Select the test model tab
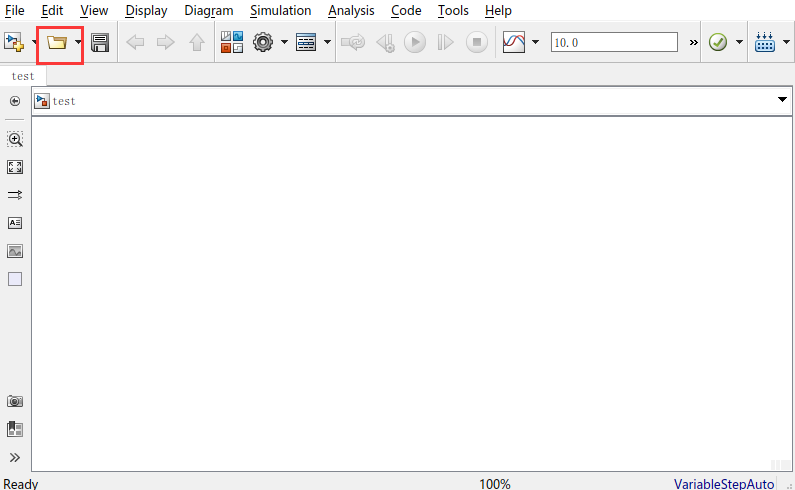This screenshot has width=795, height=490. pos(23,76)
